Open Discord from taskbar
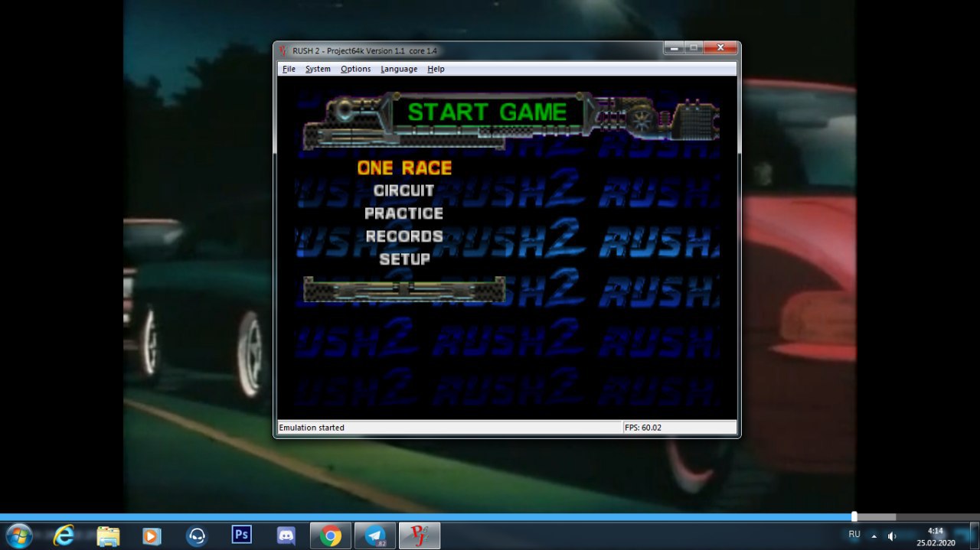The width and height of the screenshot is (980, 550). pyautogui.click(x=286, y=535)
